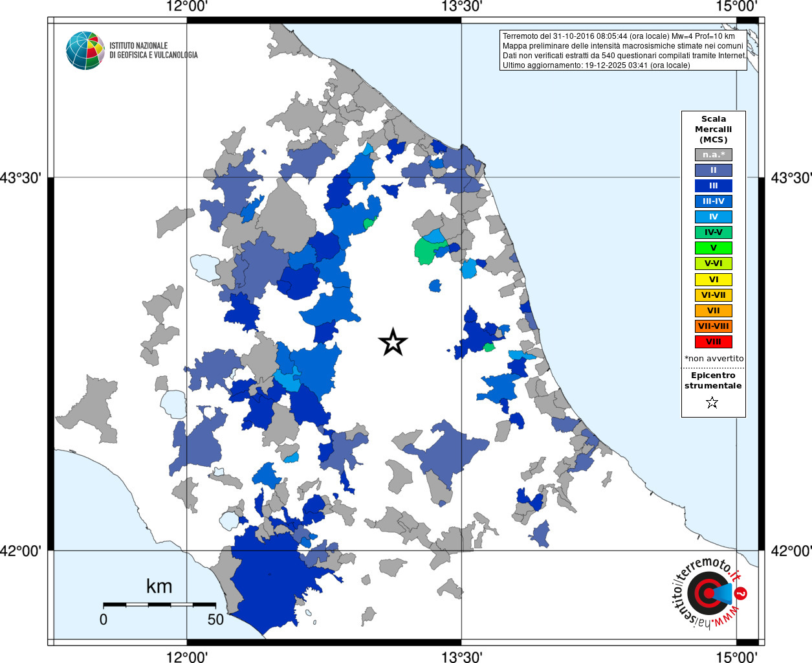The width and height of the screenshot is (812, 663).
Task: Click the 'km' scale label
Action: coord(159,586)
